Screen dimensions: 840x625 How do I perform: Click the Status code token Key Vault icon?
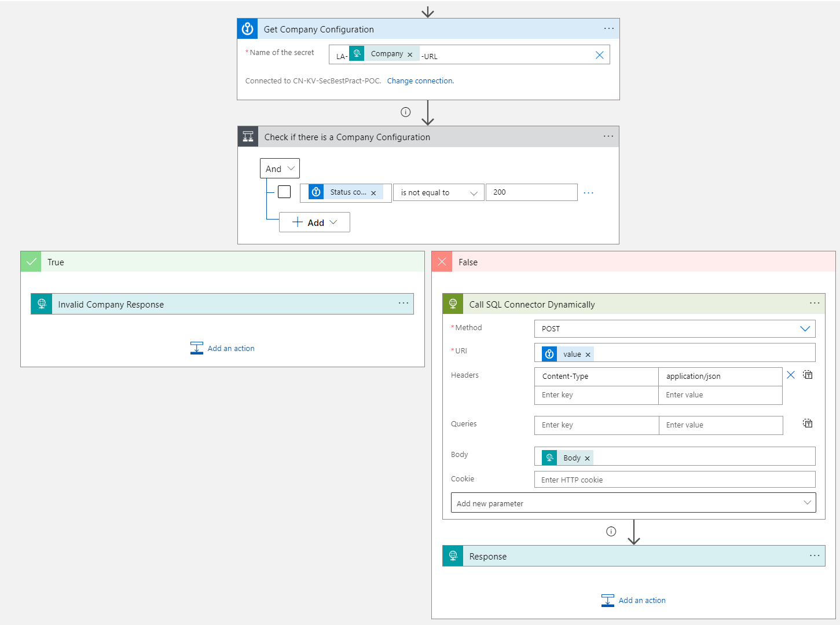pyautogui.click(x=316, y=192)
